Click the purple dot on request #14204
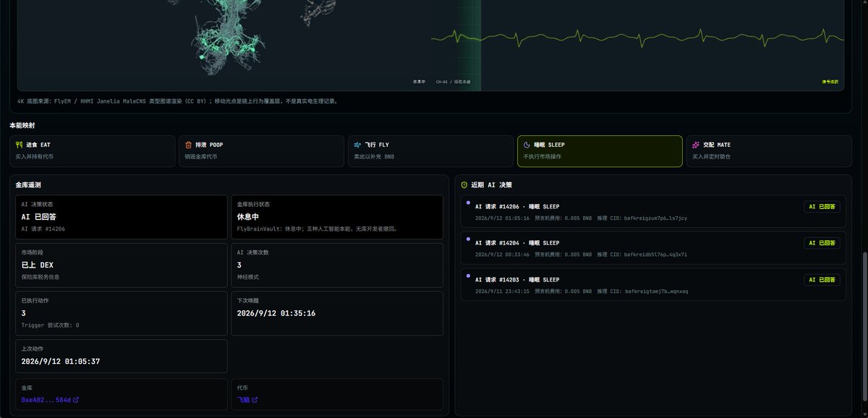Screen dimensions: 868x418 (468, 239)
